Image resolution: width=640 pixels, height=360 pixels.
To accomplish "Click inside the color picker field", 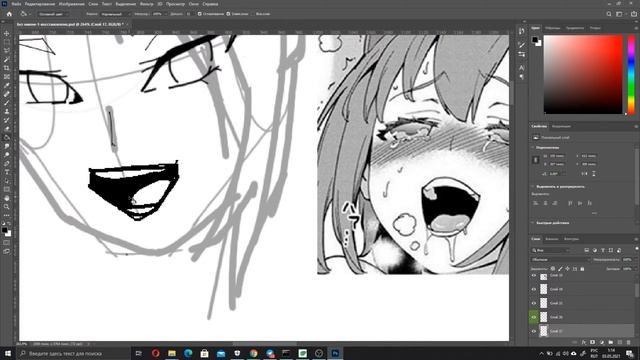I will (583, 75).
